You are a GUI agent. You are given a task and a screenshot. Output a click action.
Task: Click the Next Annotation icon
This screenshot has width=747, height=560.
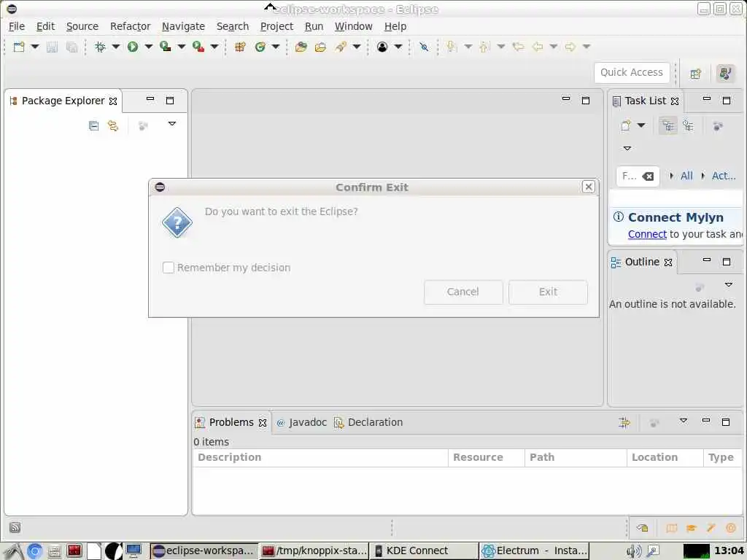click(x=452, y=47)
